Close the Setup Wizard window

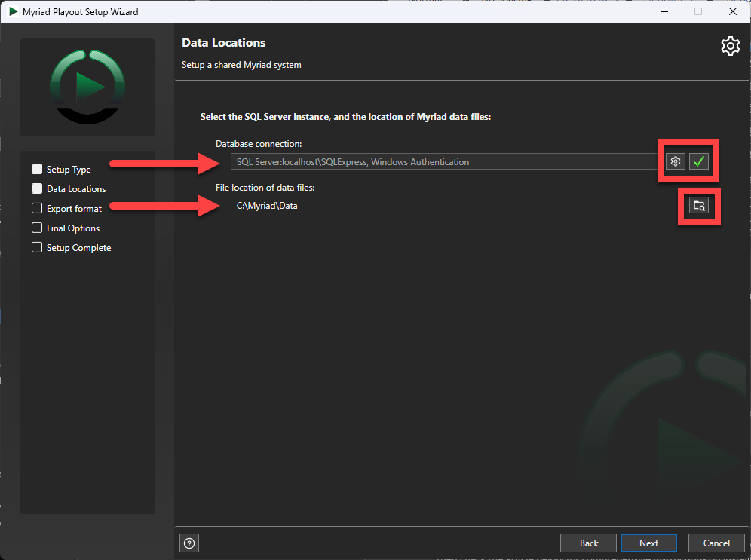(x=732, y=11)
